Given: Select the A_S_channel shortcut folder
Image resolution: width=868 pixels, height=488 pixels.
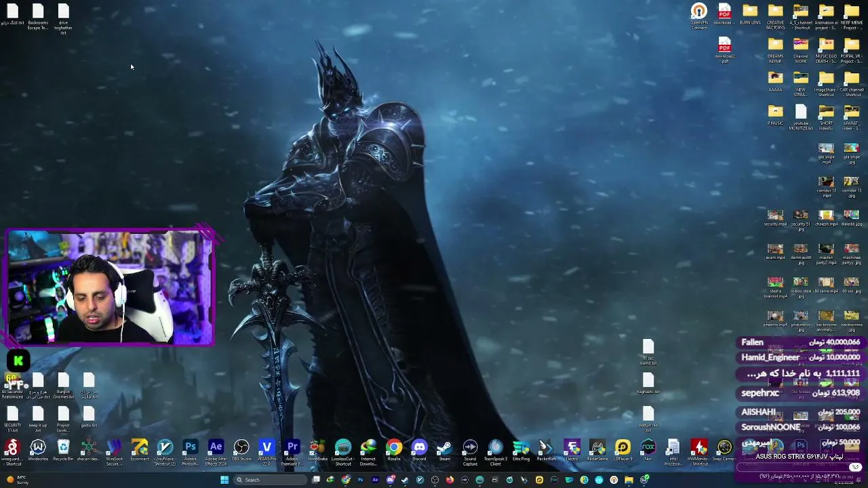Looking at the screenshot, I should tap(801, 17).
